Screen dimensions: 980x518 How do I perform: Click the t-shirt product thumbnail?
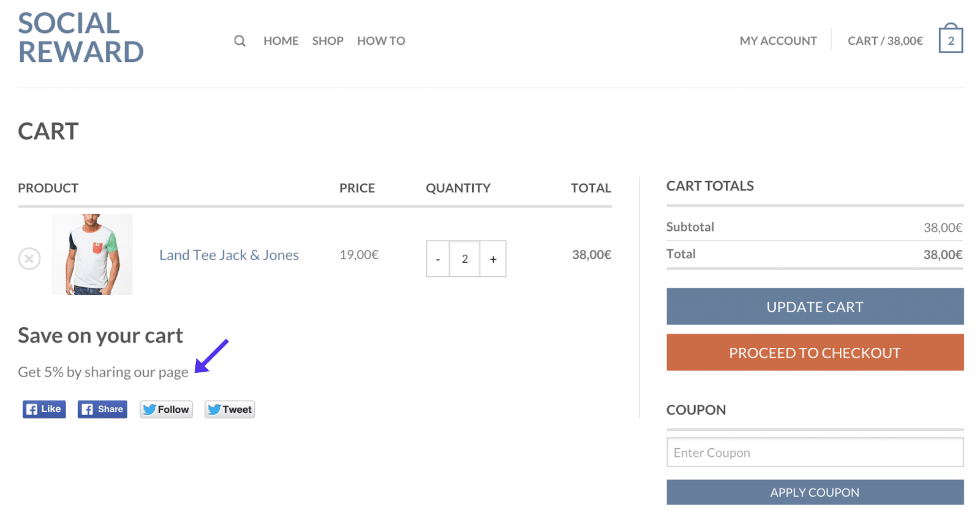(x=92, y=255)
